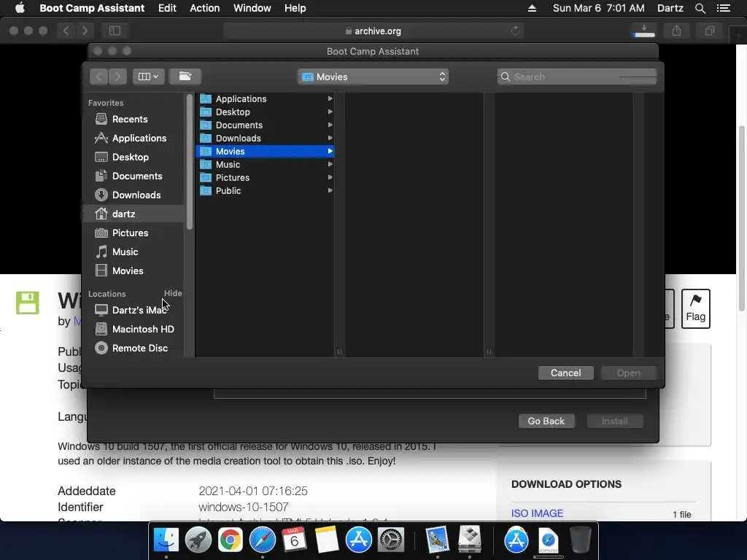Open Notes from the Dock
The image size is (747, 560).
tap(326, 540)
